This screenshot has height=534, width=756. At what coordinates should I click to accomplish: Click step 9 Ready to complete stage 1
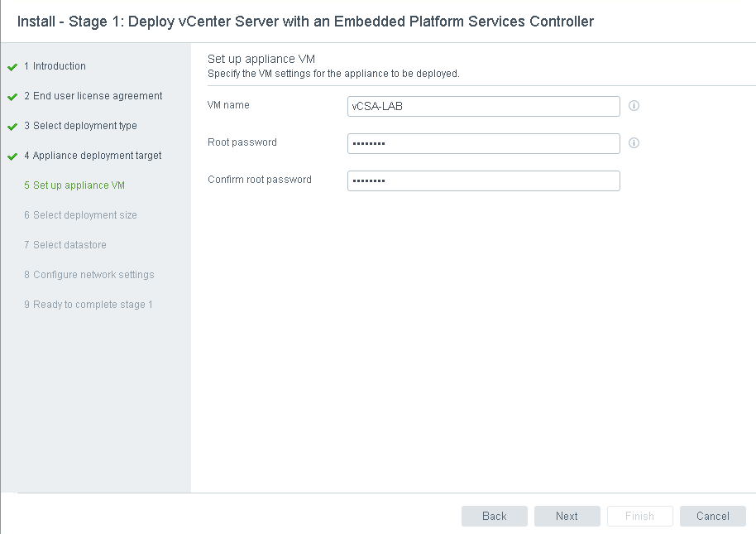pos(89,305)
